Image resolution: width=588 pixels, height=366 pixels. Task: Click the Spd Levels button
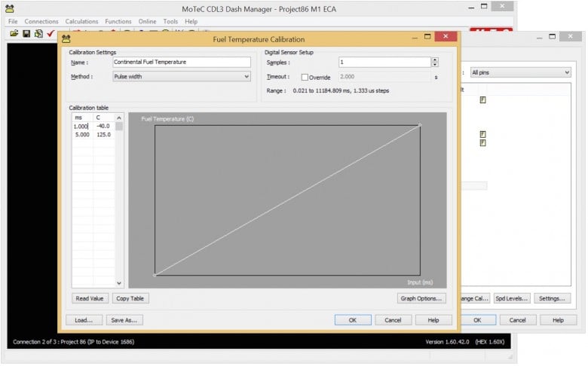512,298
